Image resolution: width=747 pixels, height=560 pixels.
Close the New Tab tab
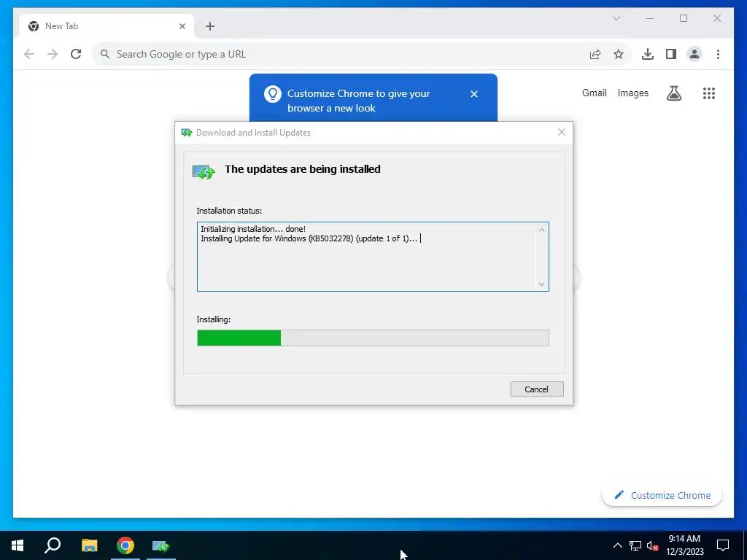click(182, 26)
